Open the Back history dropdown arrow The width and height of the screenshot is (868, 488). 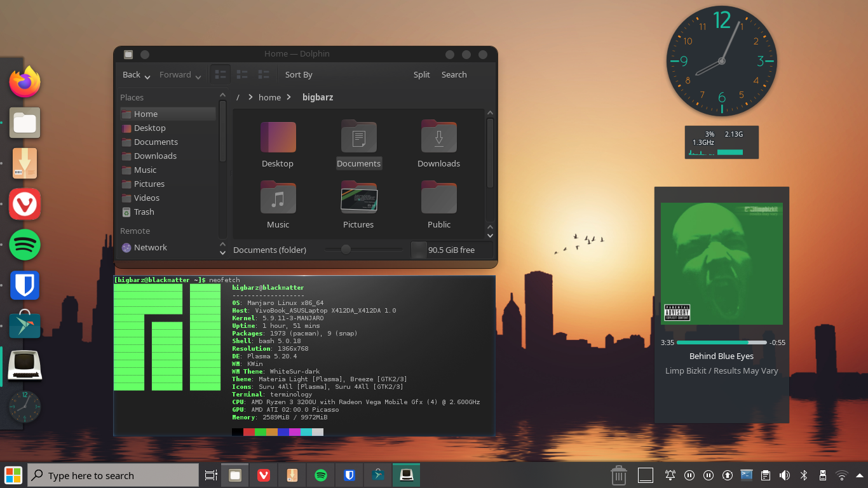147,77
